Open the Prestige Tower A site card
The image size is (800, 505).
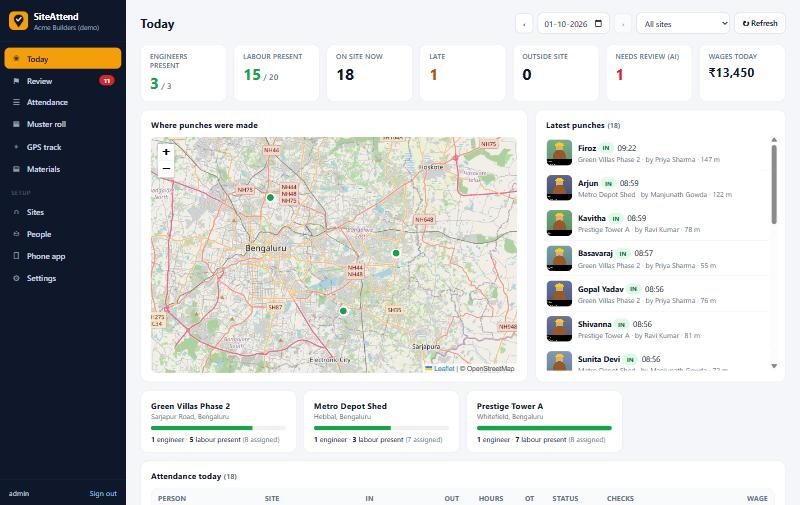click(544, 421)
